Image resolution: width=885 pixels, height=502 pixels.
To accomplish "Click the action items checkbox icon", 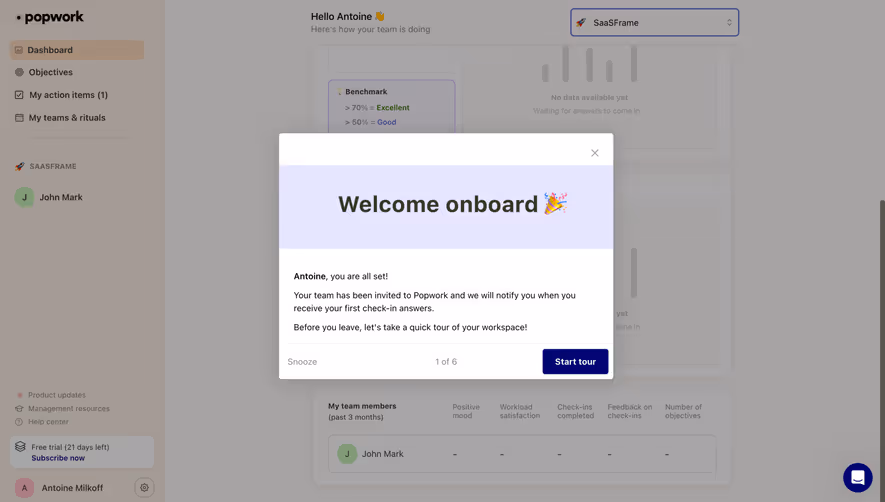I will 19,95.
